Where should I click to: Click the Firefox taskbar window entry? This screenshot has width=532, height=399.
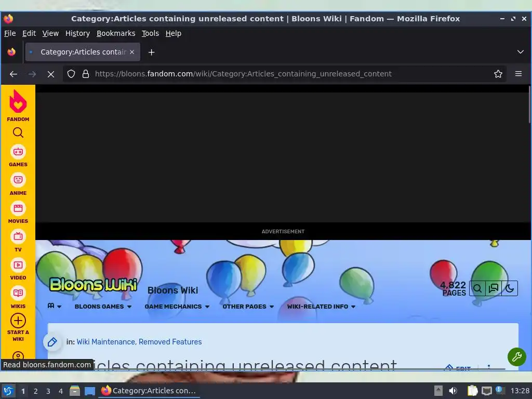coord(149,391)
